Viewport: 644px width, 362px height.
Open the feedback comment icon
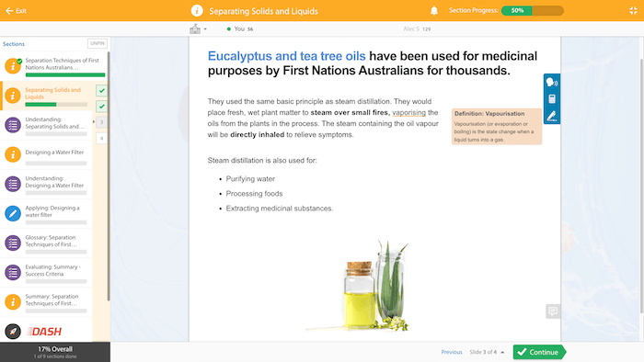coord(553,311)
